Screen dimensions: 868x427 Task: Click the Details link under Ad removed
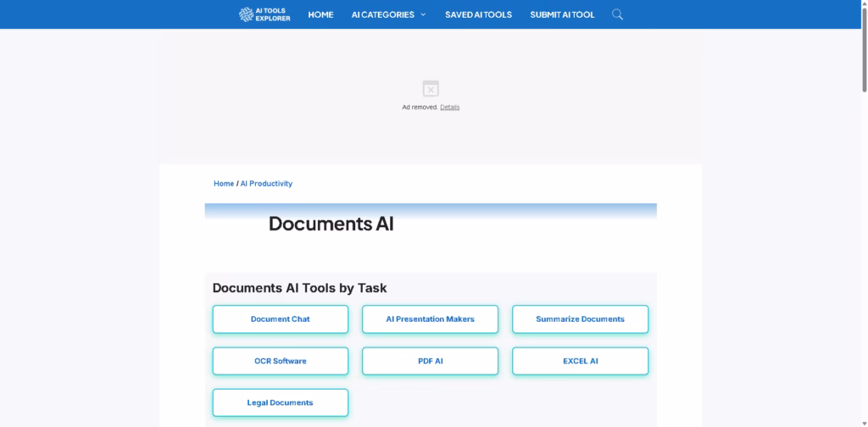point(449,108)
